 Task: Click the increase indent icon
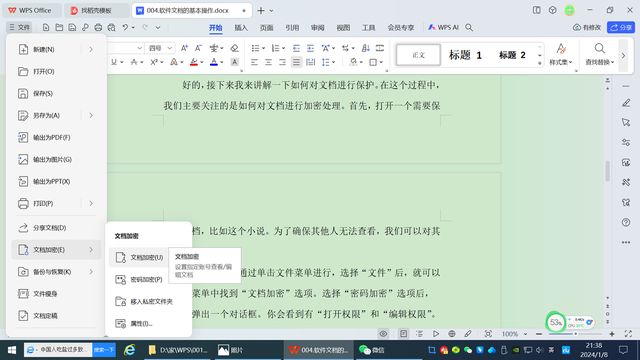(x=310, y=48)
